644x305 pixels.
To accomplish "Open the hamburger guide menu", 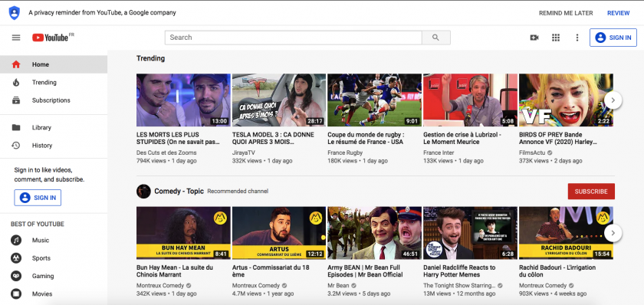I will tap(16, 38).
